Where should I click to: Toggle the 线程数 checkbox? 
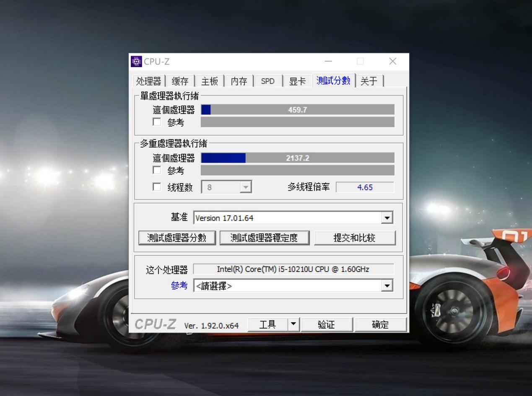coord(157,187)
